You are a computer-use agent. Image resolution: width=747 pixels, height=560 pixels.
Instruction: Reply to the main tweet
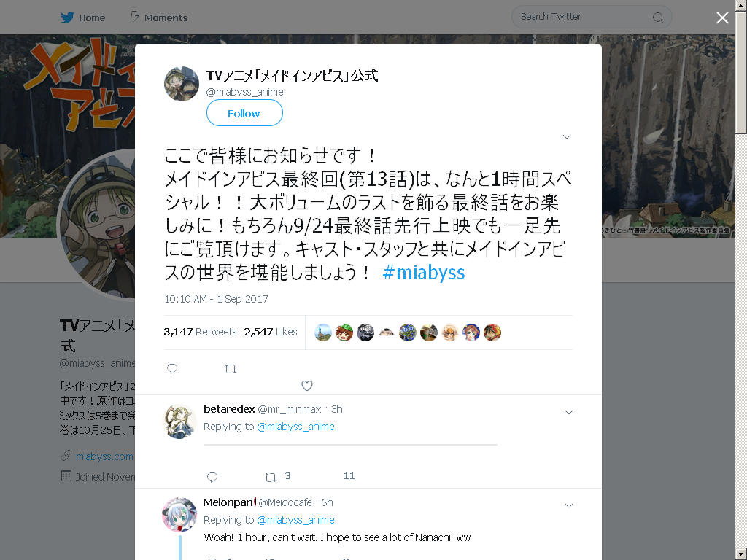click(172, 368)
